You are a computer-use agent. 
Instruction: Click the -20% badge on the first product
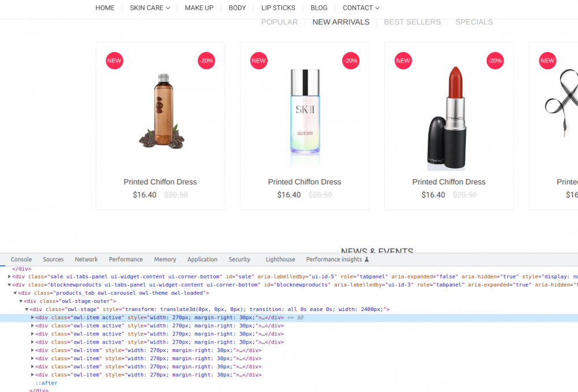pyautogui.click(x=206, y=60)
